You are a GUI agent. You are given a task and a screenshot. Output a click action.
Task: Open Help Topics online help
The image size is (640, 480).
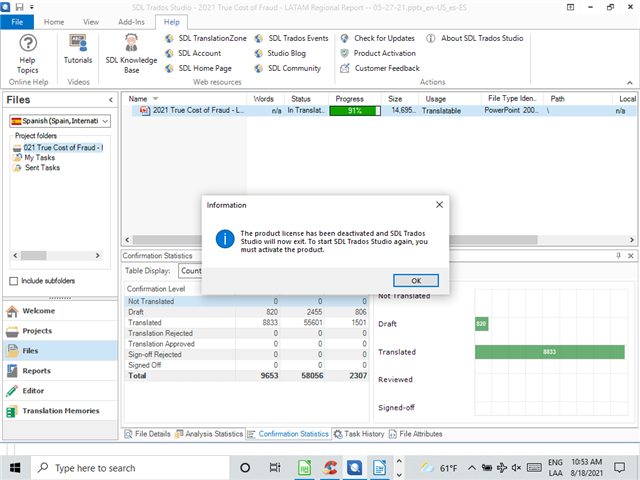pyautogui.click(x=28, y=54)
